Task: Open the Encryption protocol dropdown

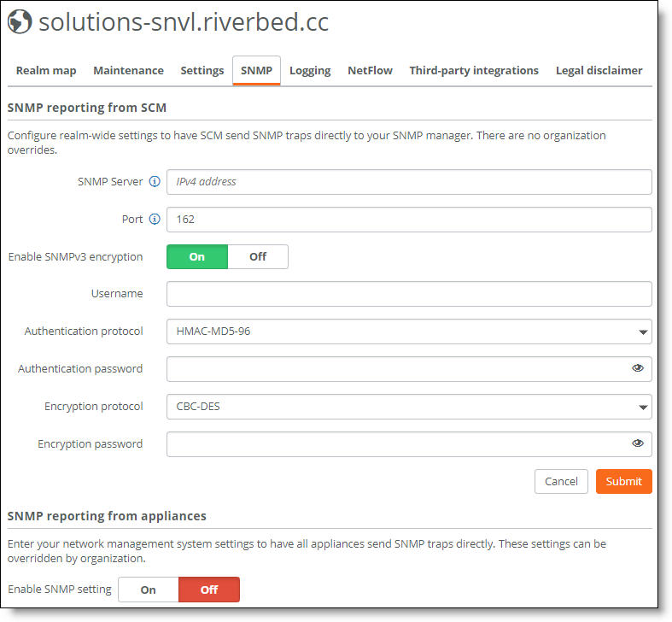Action: 409,407
